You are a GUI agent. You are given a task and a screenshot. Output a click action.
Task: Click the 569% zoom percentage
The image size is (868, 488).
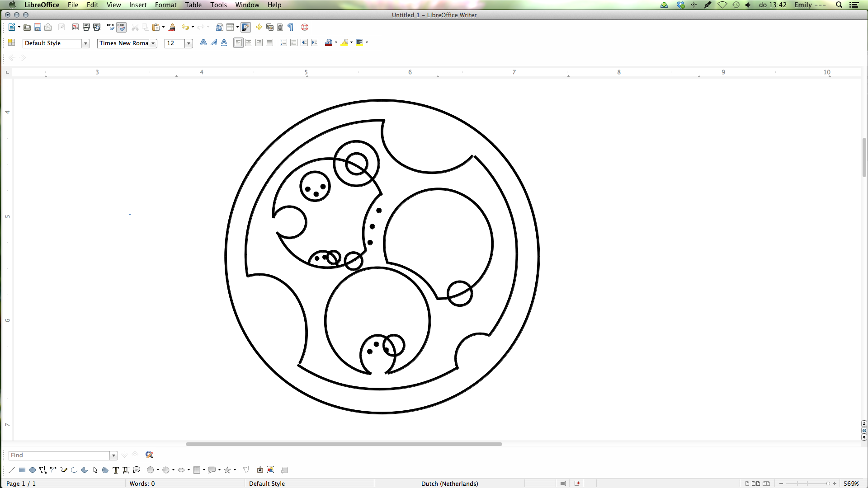coord(851,483)
